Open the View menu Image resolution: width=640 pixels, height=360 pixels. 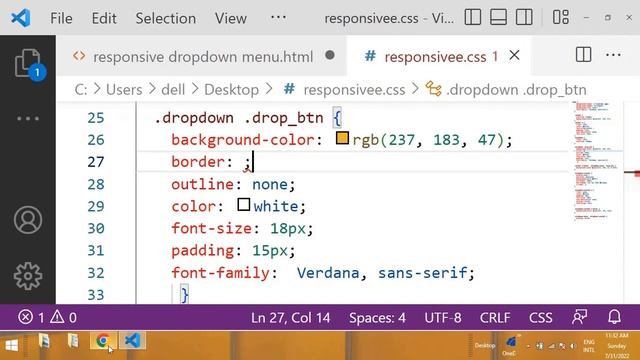[x=231, y=18]
